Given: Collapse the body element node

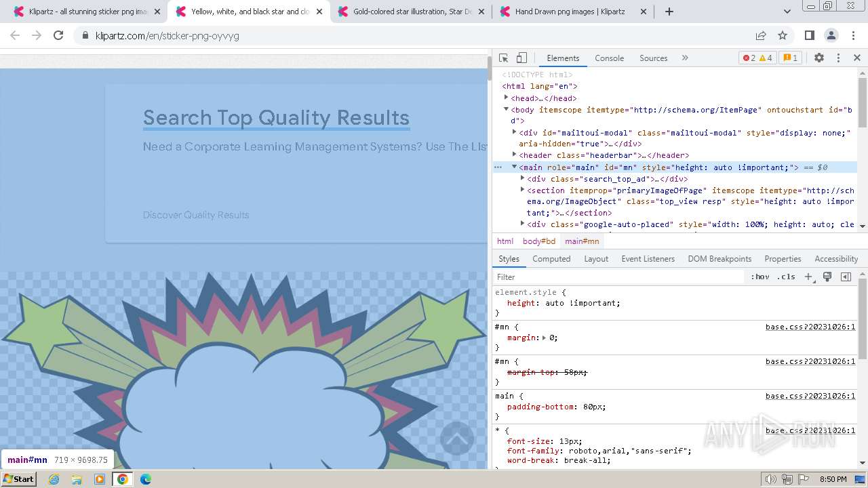Looking at the screenshot, I should click(506, 109).
